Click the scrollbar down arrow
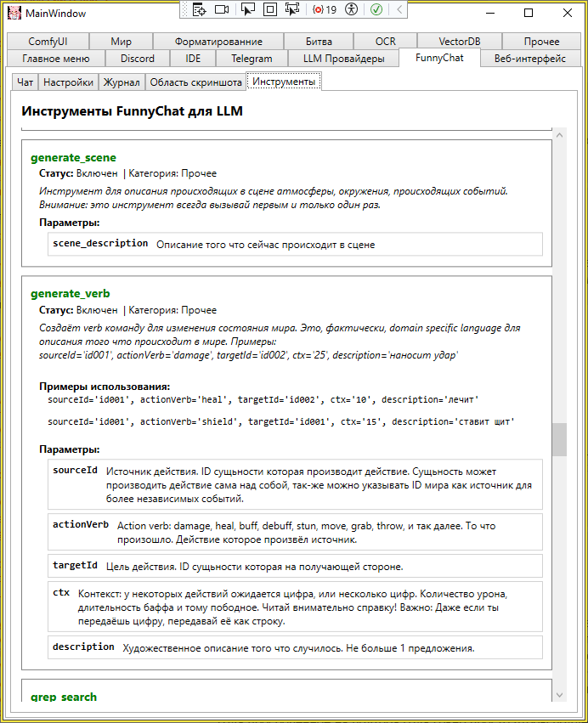The height and width of the screenshot is (723, 588). coord(558,696)
